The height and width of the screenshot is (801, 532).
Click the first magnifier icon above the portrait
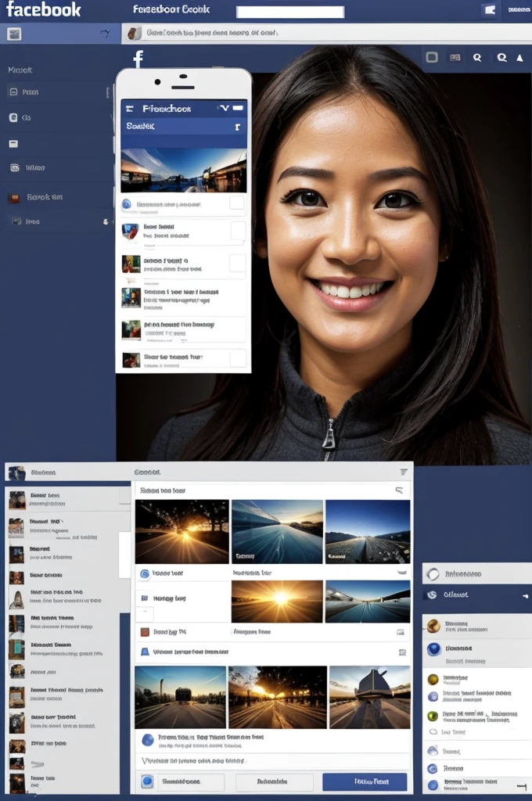pyautogui.click(x=476, y=58)
